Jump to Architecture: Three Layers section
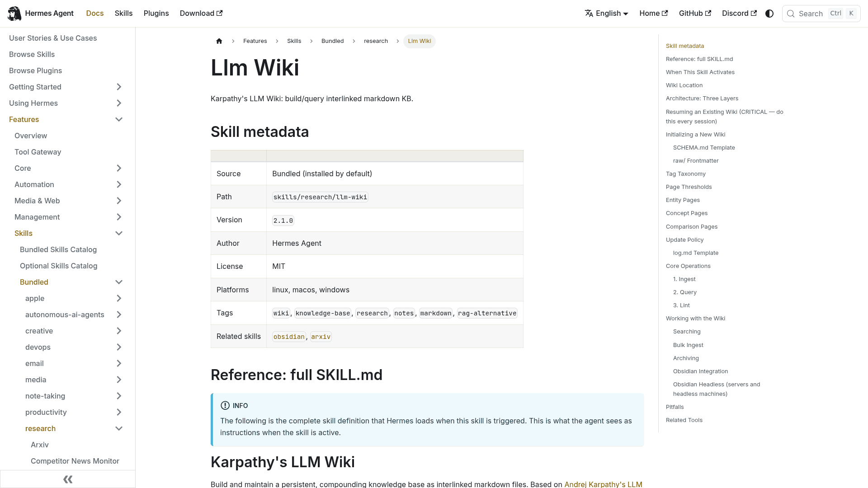The width and height of the screenshot is (868, 488). coord(702,99)
